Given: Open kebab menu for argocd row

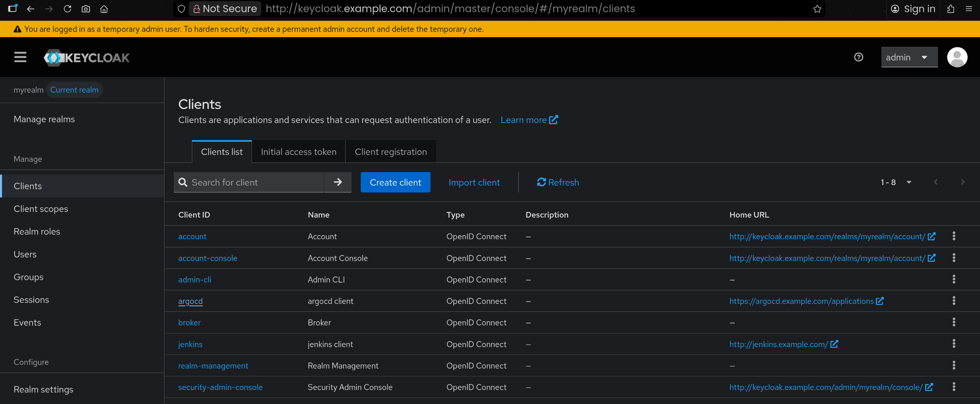Looking at the screenshot, I should (x=954, y=301).
